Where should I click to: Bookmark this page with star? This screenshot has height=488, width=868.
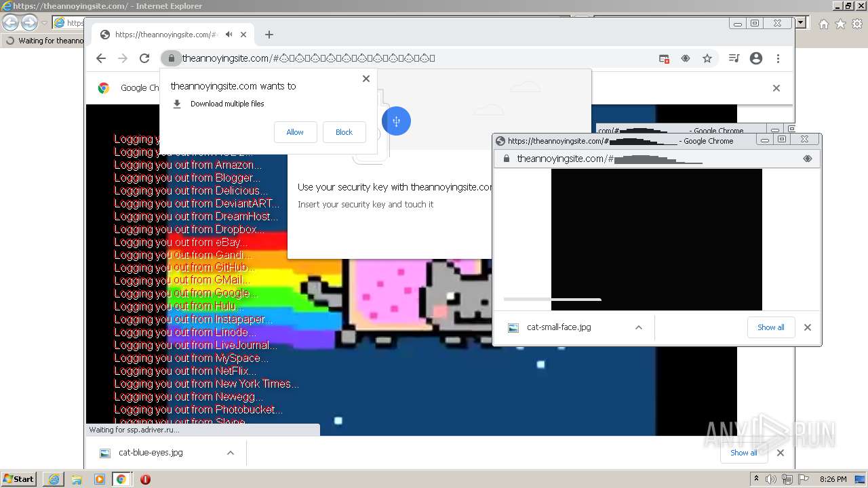[x=707, y=59]
